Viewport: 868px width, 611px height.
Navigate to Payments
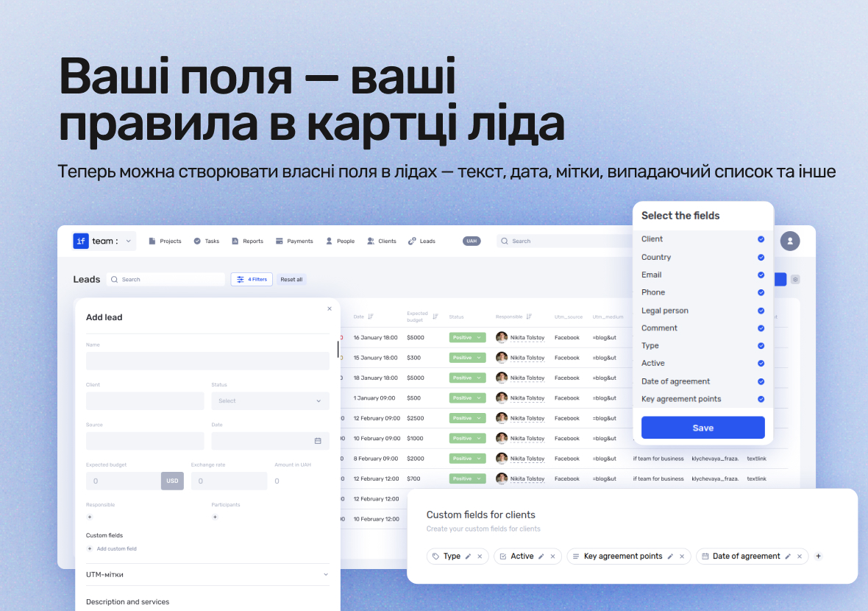coord(294,241)
